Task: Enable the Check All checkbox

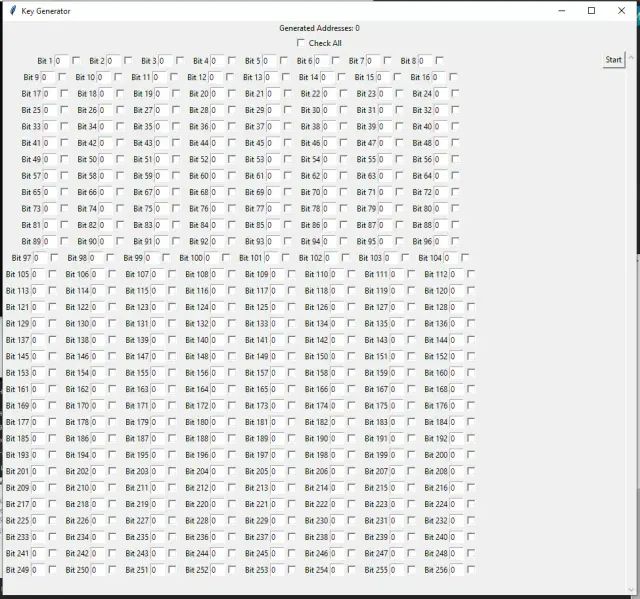Action: point(301,43)
